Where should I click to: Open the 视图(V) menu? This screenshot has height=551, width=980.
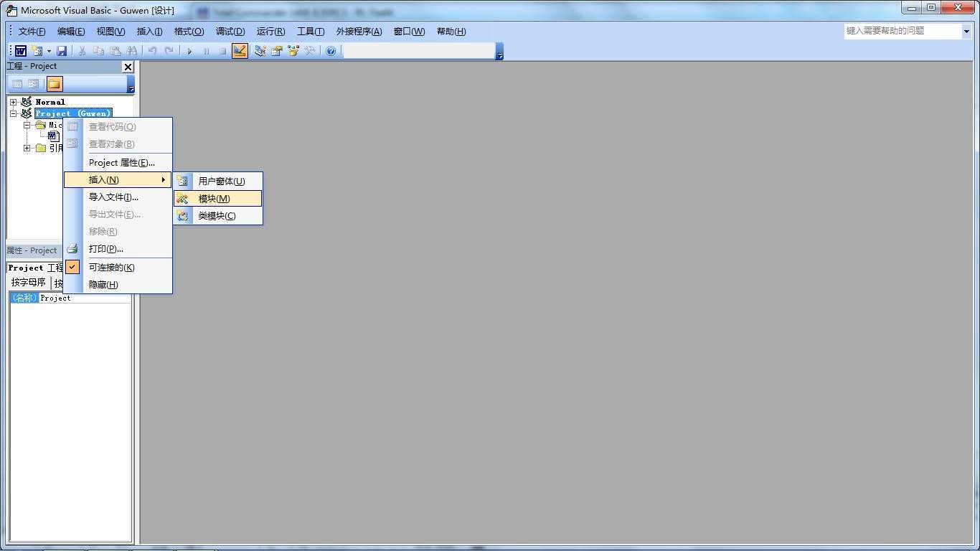coord(110,32)
